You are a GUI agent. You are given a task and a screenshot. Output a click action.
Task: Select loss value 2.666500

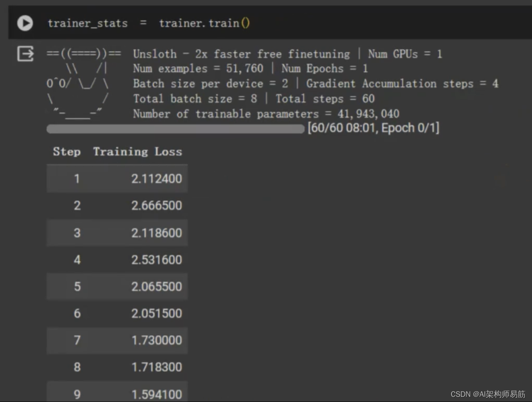coord(156,205)
